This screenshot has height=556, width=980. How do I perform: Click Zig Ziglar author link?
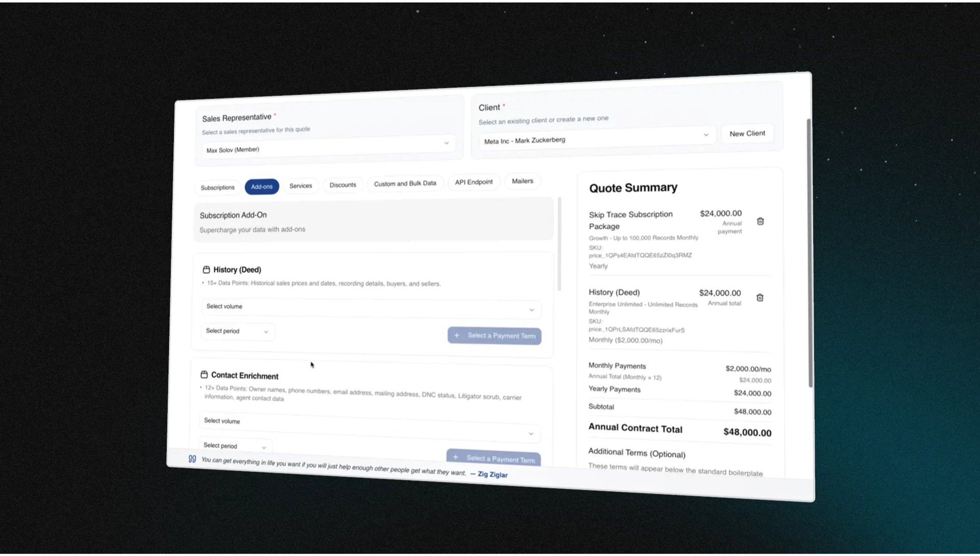tap(492, 475)
